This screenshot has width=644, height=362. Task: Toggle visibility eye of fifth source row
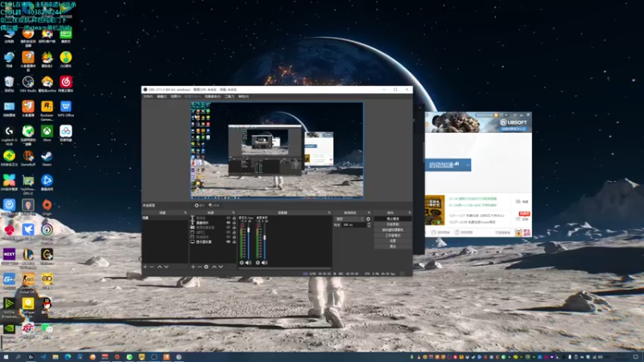pyautogui.click(x=229, y=237)
